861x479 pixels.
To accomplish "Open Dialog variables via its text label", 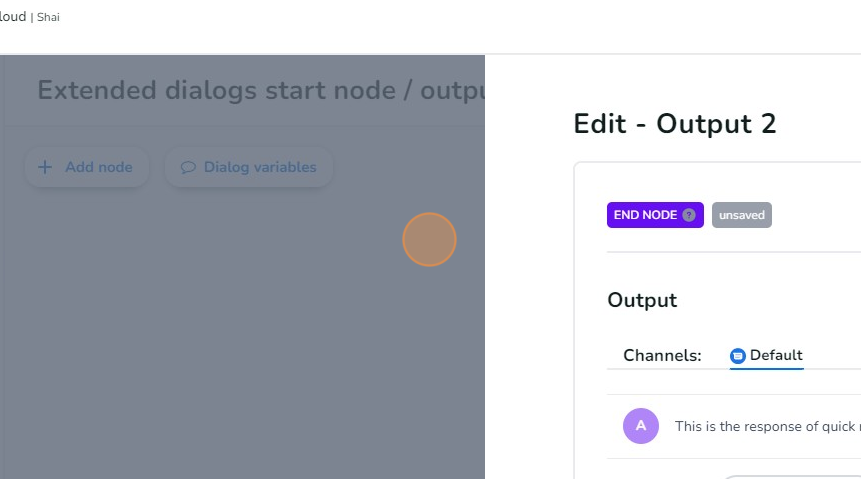I will pyautogui.click(x=260, y=167).
